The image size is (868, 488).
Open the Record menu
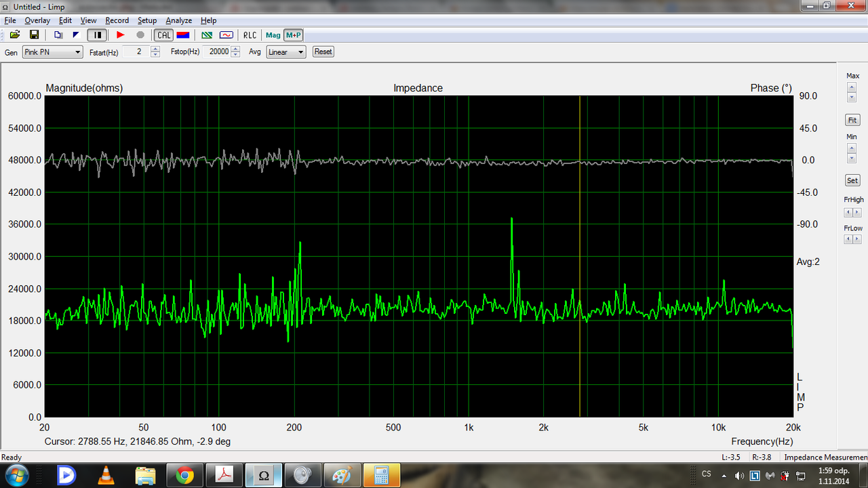117,20
